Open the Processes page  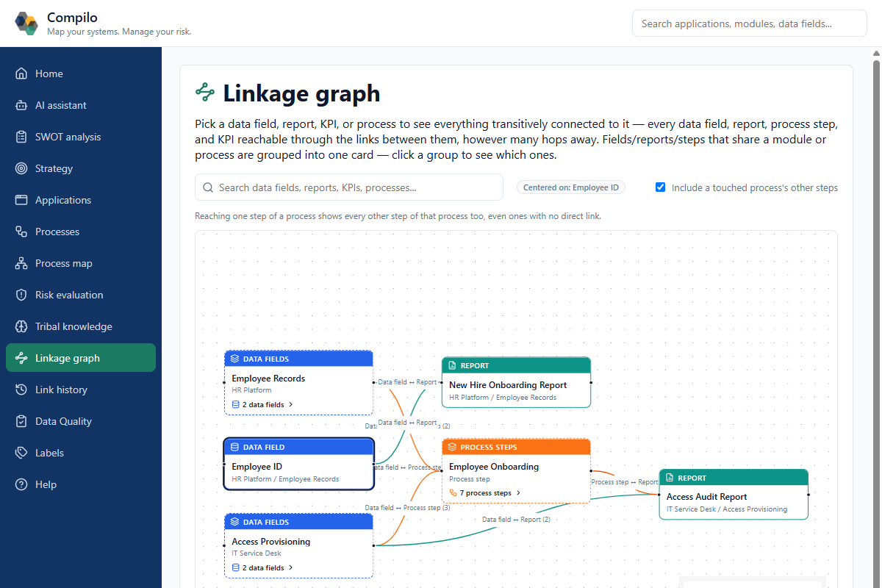[x=81, y=232]
